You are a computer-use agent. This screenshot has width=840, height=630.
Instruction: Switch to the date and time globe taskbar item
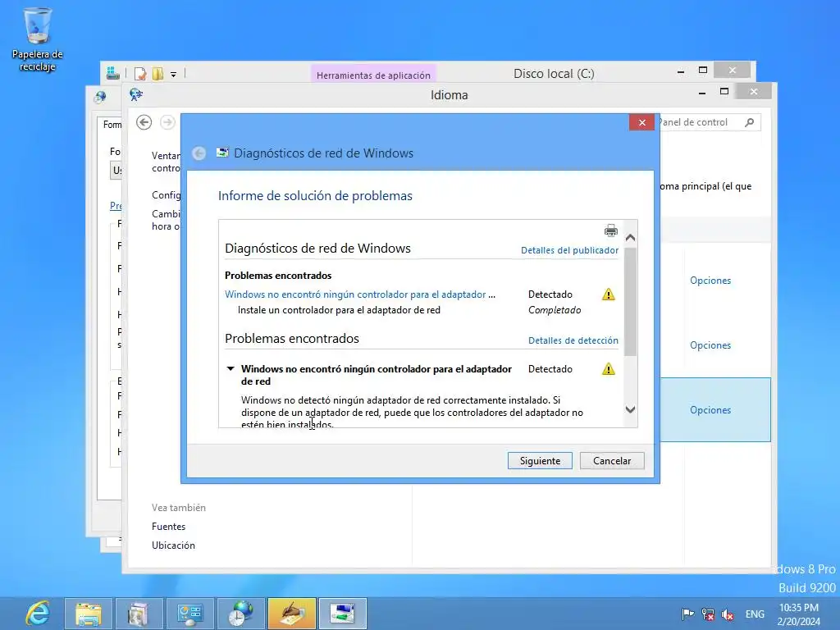tap(240, 614)
